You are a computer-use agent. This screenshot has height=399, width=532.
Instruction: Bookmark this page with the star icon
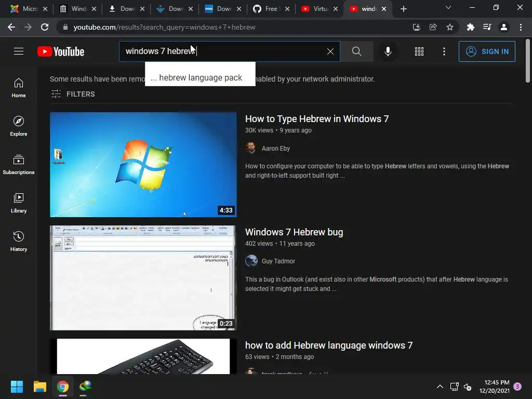coord(449,27)
